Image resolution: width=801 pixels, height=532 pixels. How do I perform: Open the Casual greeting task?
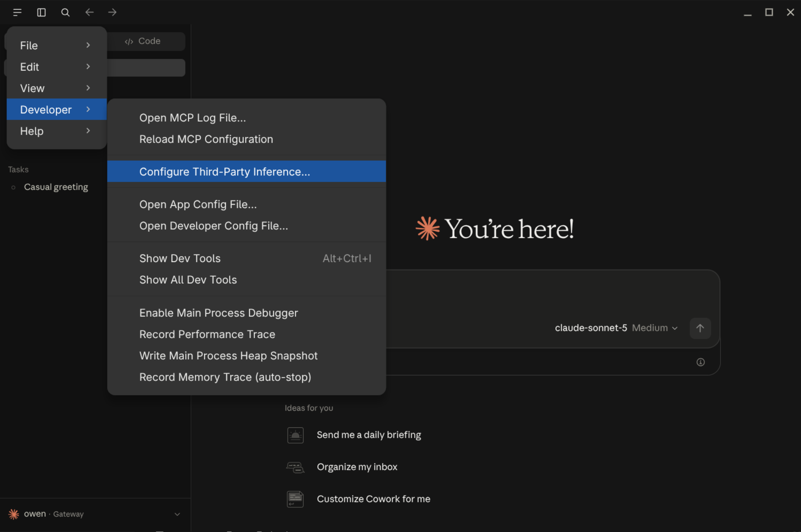coord(56,187)
